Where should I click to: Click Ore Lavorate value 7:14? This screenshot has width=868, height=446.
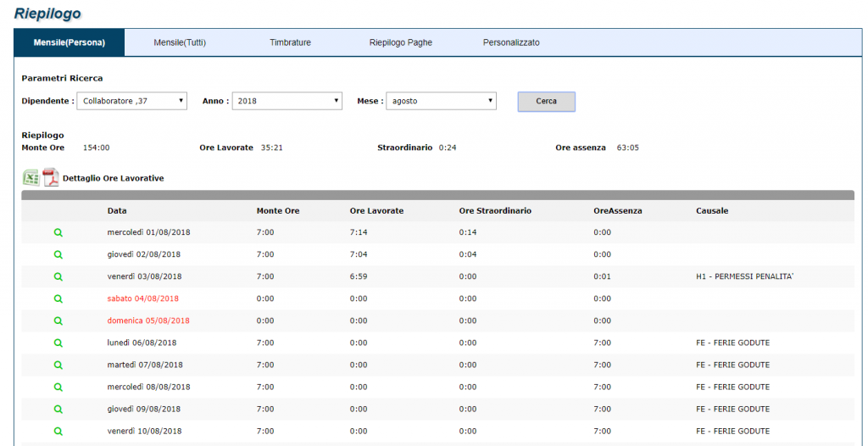(359, 232)
